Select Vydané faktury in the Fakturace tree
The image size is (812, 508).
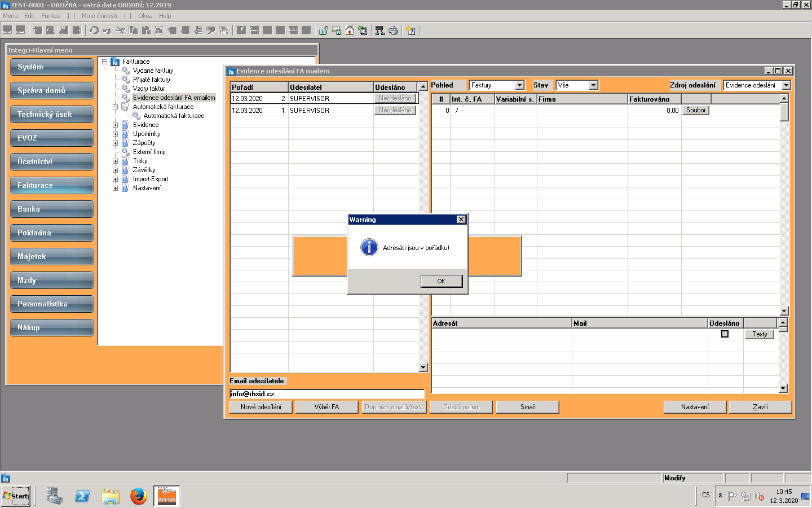click(153, 71)
